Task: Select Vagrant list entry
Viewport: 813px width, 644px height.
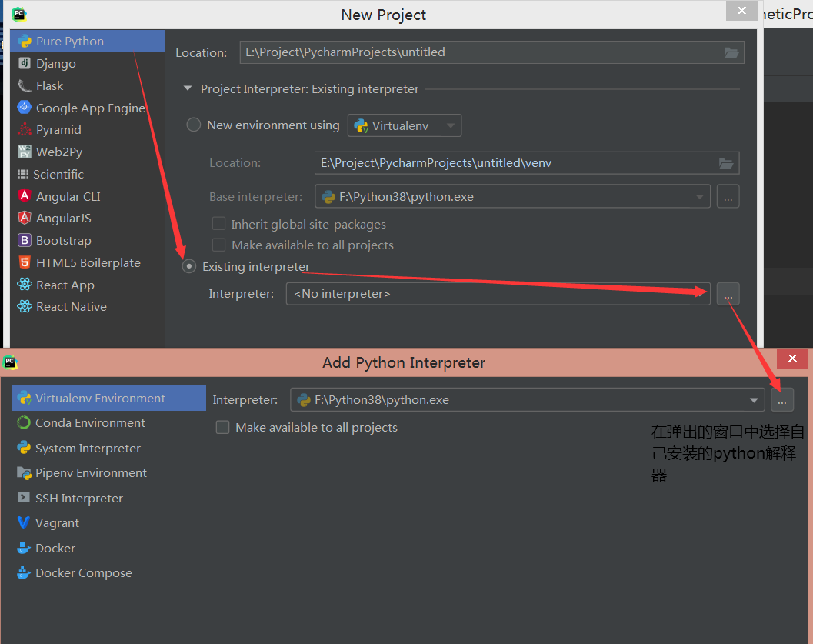Action: (109, 522)
